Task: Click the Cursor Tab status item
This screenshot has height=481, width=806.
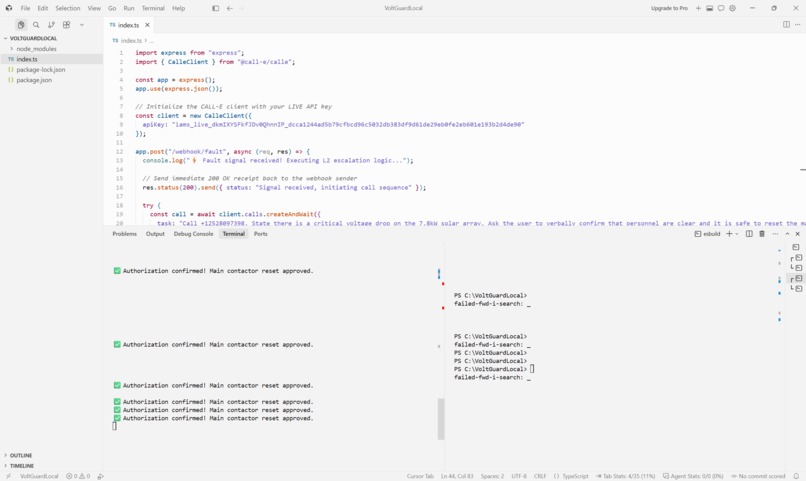Action: pos(420,476)
